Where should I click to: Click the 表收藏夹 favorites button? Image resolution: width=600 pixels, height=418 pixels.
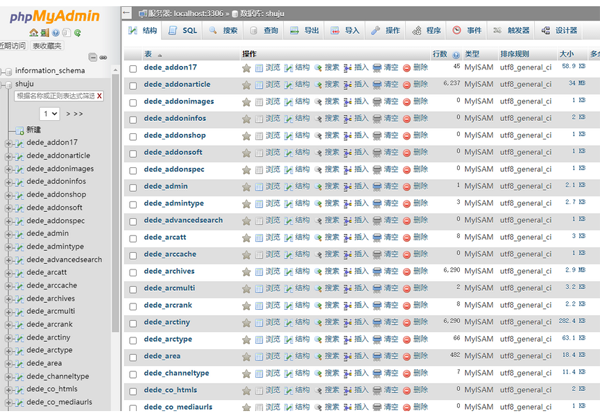tap(47, 46)
